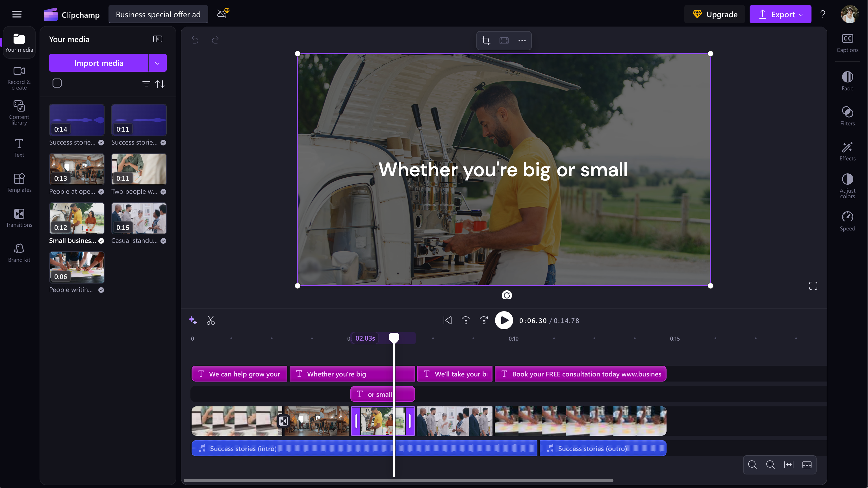Open the Speed panel
The image size is (868, 488).
click(847, 221)
